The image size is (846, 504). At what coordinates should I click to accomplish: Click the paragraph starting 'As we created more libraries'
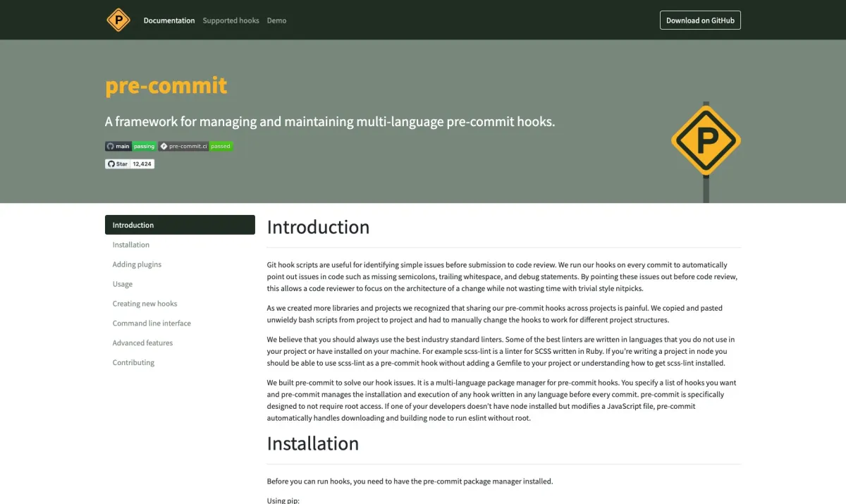coord(495,314)
